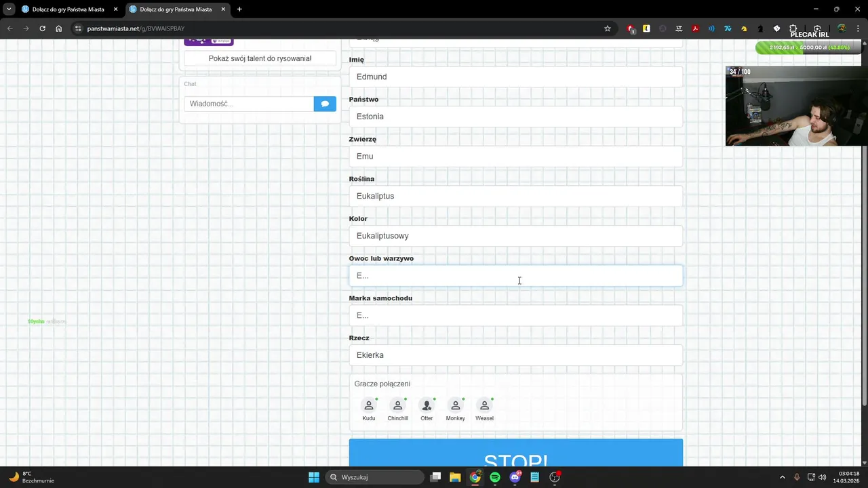
Task: Send the chat message with the blue button
Action: 325,104
